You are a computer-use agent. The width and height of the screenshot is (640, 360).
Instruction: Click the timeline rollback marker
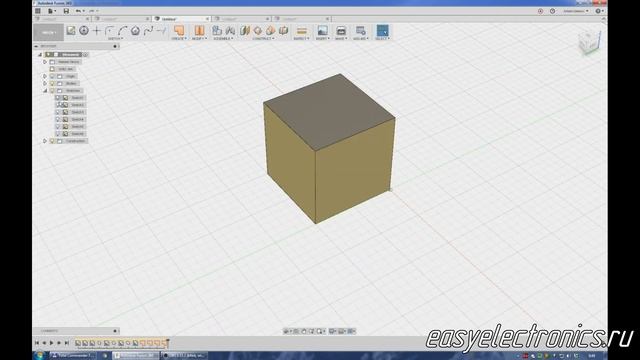click(x=167, y=343)
